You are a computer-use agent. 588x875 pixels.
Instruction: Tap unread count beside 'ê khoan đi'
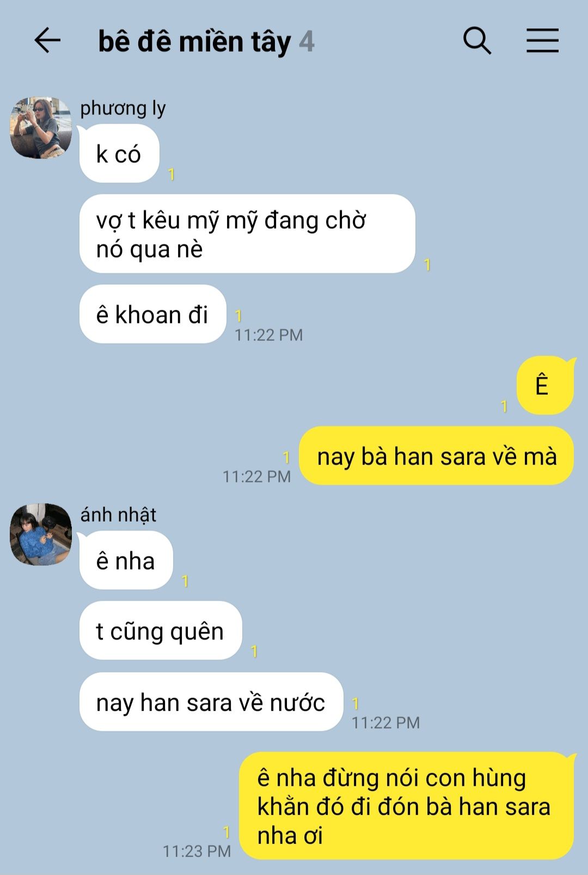coord(238,316)
